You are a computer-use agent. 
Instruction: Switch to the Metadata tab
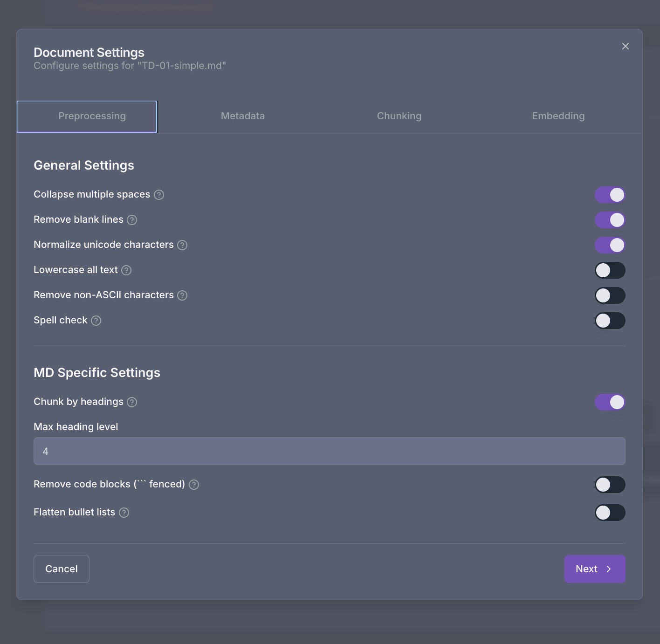tap(242, 116)
